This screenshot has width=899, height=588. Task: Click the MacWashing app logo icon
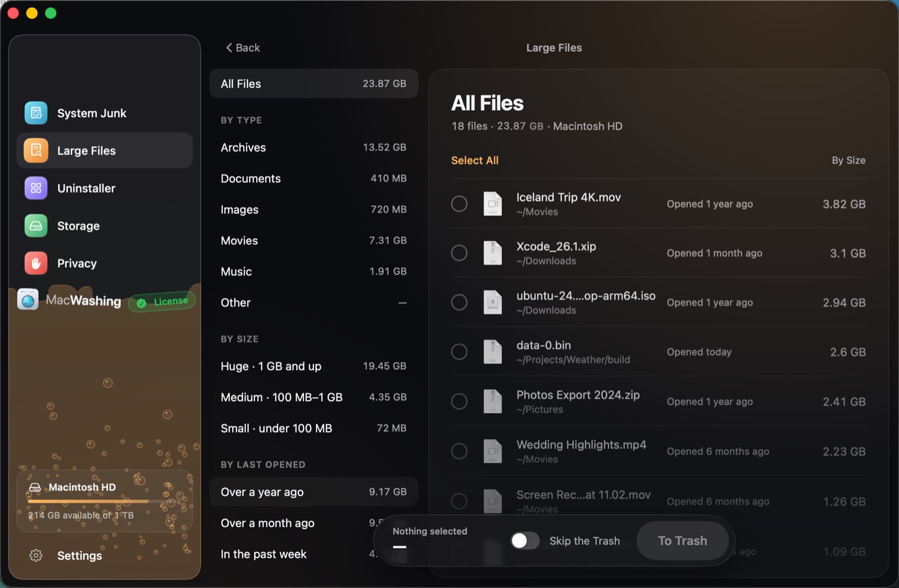[28, 300]
